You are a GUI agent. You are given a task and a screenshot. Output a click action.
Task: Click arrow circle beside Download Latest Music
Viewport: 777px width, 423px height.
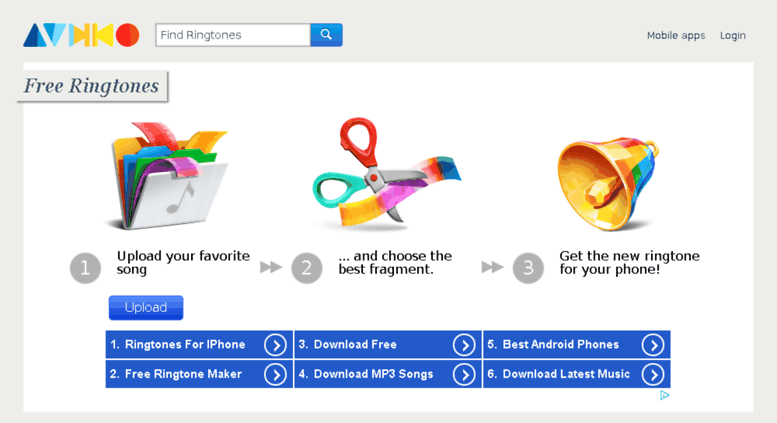pos(653,374)
